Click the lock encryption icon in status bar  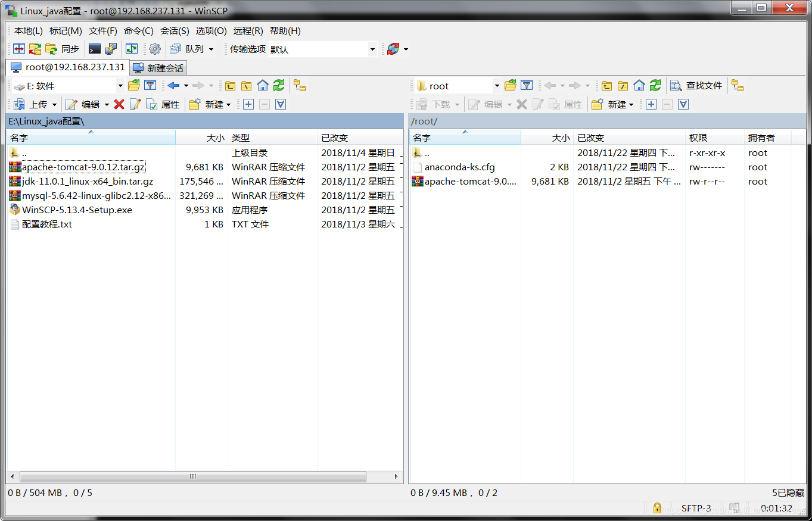tap(657, 508)
